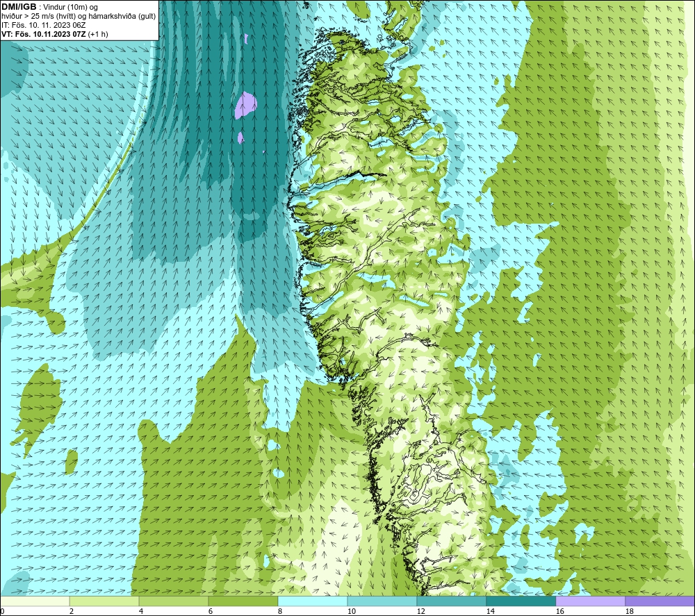Click the 'VT: Fös. 10.11.2023 07Z' line
This screenshot has width=695, height=616.
(x=44, y=34)
